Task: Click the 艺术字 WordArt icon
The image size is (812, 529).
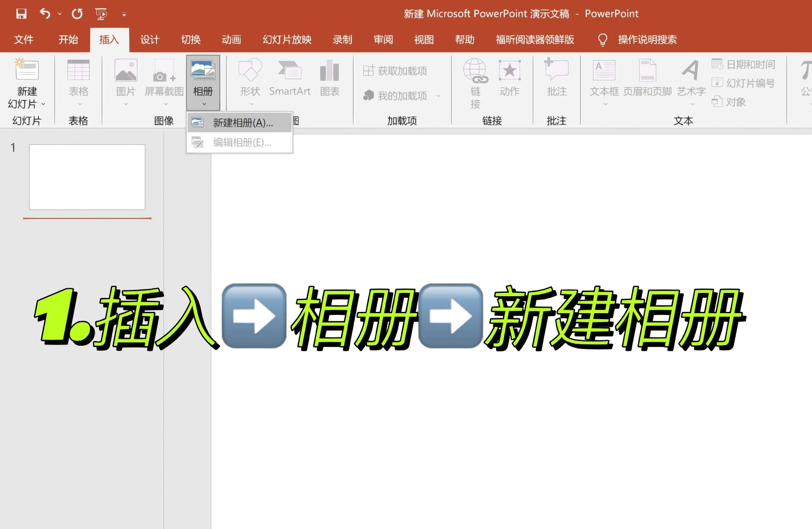Action: point(691,70)
